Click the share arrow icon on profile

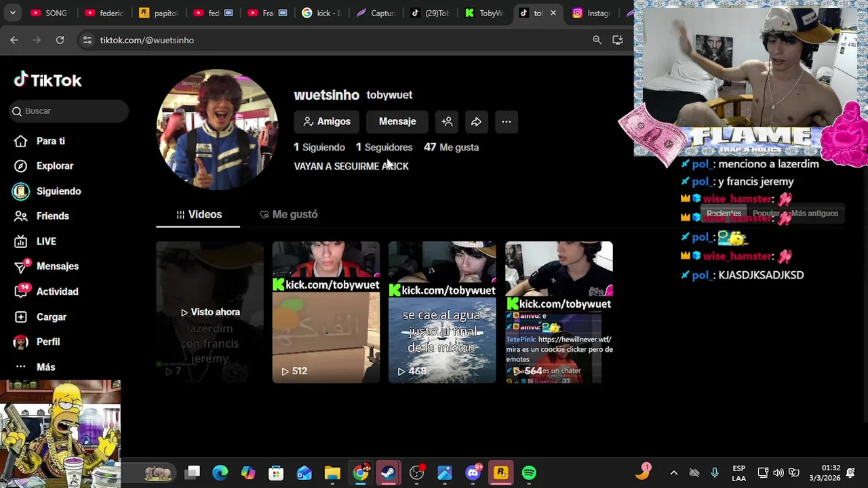pyautogui.click(x=476, y=121)
